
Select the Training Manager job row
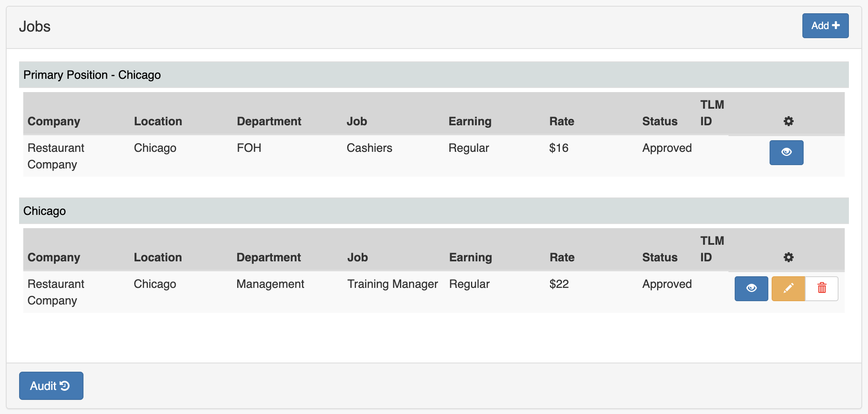pos(392,284)
